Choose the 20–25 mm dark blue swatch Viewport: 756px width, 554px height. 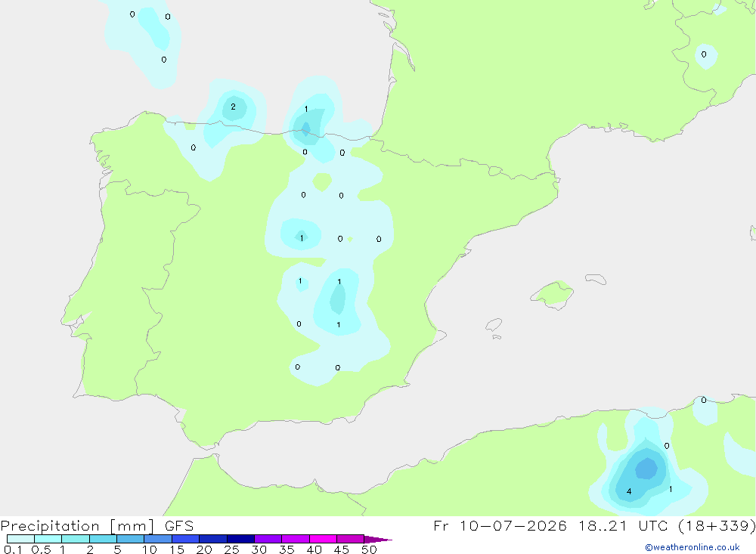tap(213, 539)
